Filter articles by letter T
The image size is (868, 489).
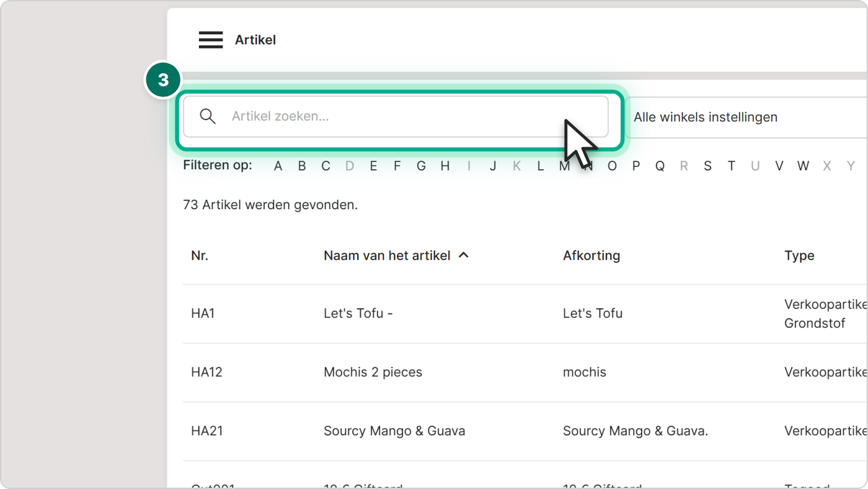732,166
